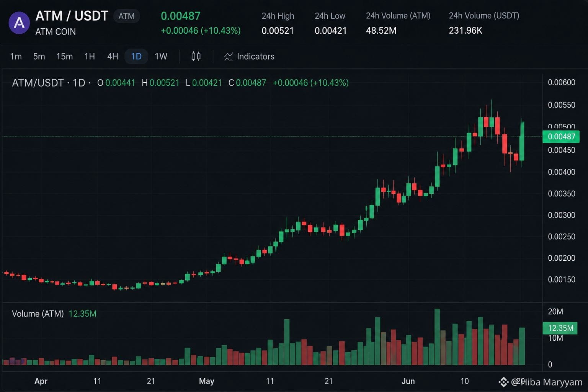Click the 24h Volume (USDT) label

tap(484, 16)
